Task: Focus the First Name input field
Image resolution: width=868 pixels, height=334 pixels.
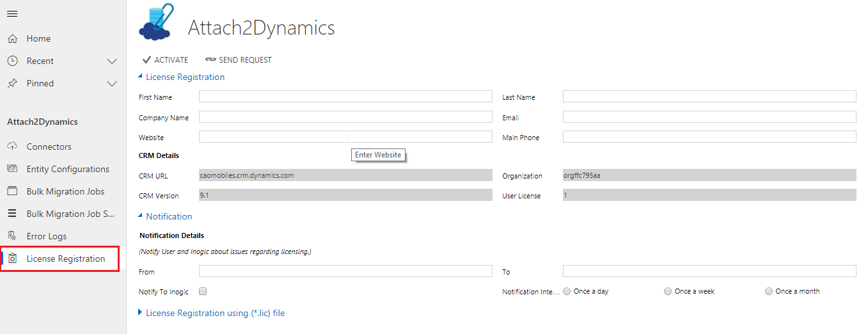Action: pos(345,97)
